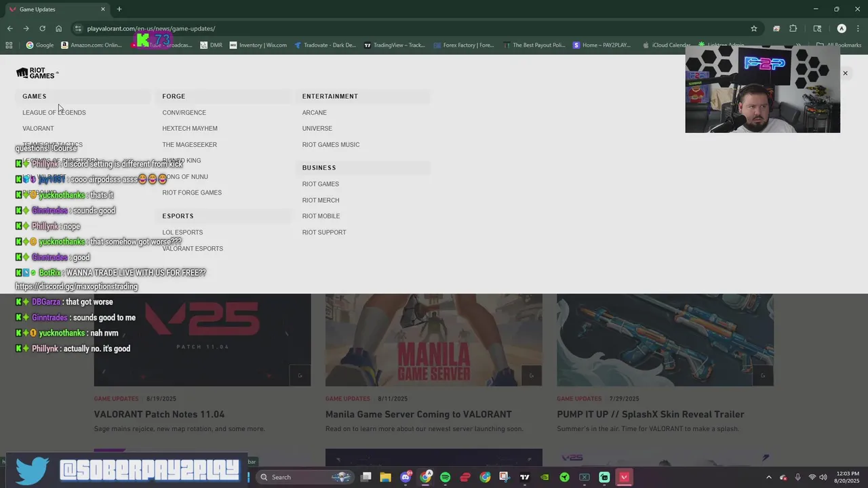Open the CONV/RGENCE link
This screenshot has width=868, height=488.
(x=184, y=113)
